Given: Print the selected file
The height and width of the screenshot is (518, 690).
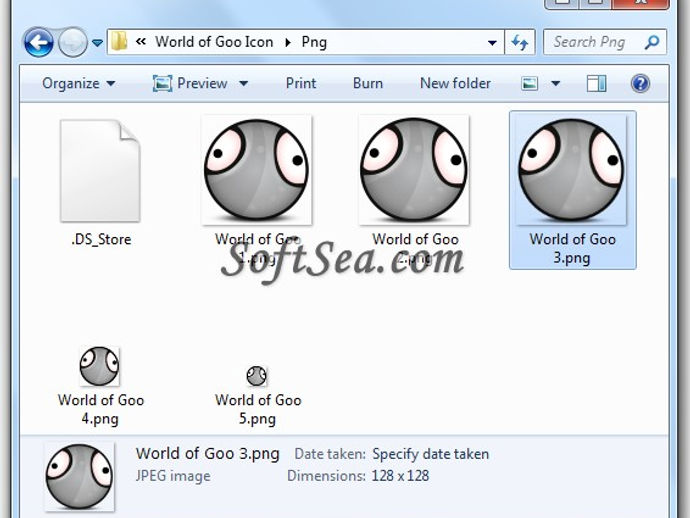Looking at the screenshot, I should tap(301, 83).
